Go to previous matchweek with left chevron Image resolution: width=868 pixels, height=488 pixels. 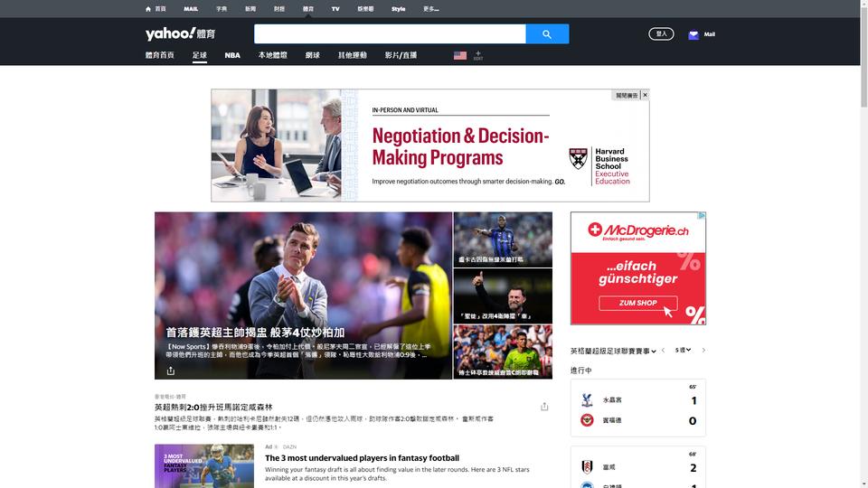click(663, 351)
